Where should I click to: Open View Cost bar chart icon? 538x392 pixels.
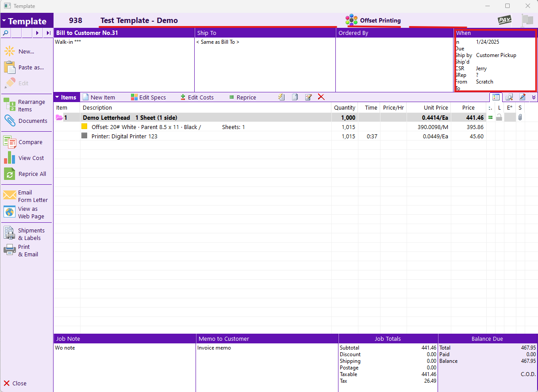[10, 158]
